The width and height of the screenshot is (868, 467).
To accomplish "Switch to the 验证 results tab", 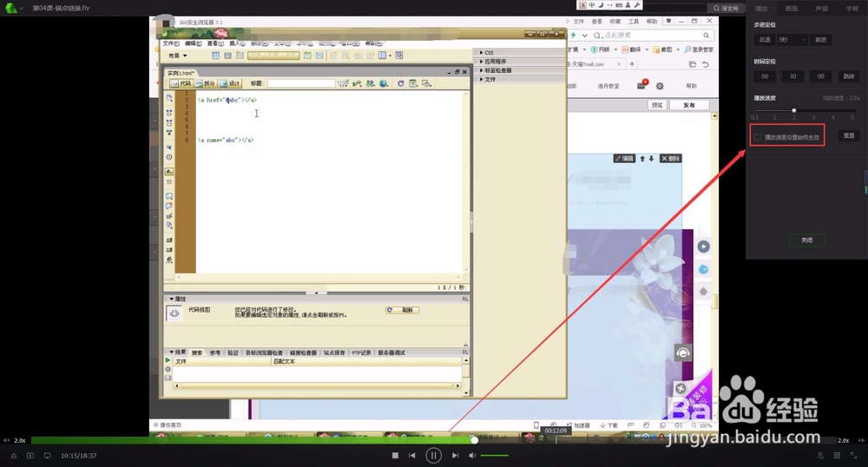I will coord(233,352).
